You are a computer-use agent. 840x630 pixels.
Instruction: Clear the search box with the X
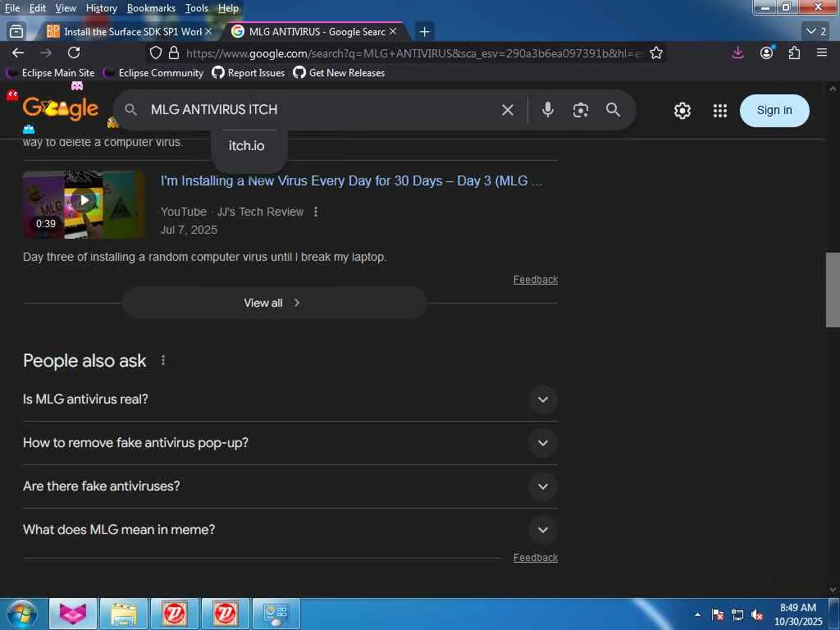coord(507,110)
